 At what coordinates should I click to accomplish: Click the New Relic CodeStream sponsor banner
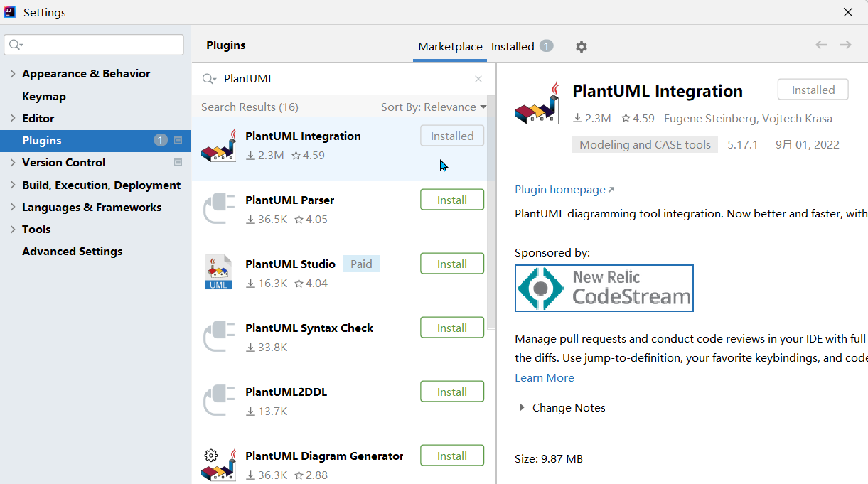[604, 288]
